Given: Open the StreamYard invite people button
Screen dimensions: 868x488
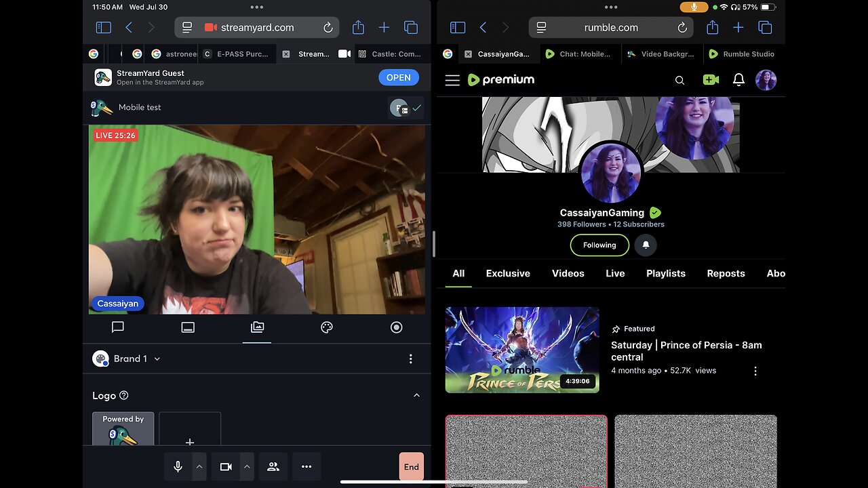Looking at the screenshot, I should pos(273,466).
